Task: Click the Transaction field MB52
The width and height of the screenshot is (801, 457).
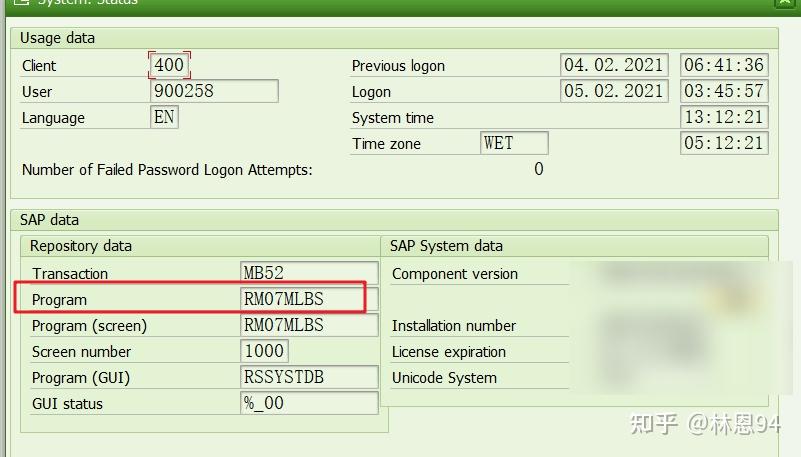Action: tap(309, 273)
